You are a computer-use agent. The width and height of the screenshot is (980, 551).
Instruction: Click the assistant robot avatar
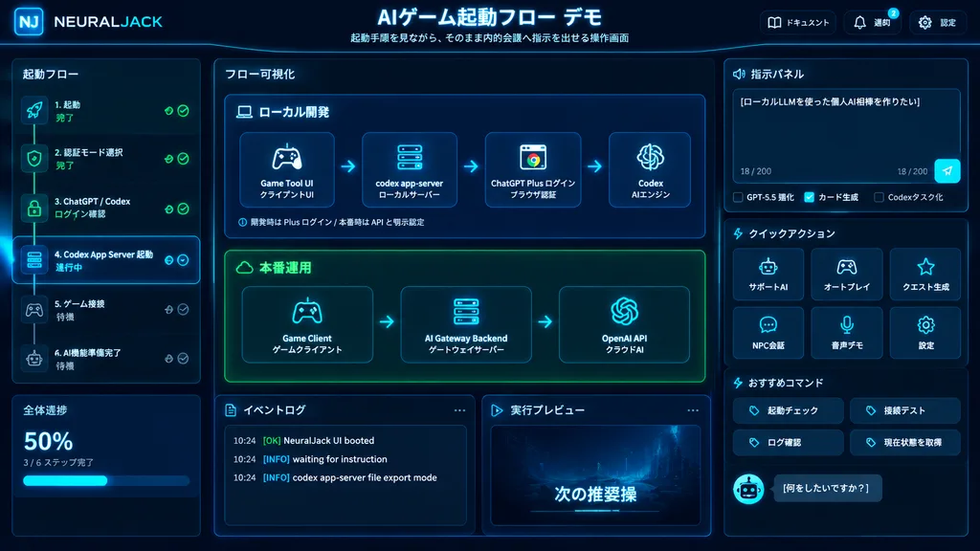(748, 489)
